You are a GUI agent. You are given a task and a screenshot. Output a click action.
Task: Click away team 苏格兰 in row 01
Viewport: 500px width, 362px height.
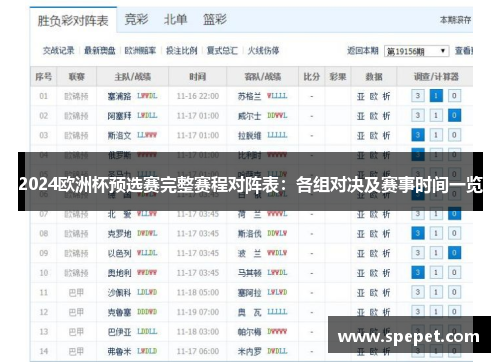coord(249,96)
